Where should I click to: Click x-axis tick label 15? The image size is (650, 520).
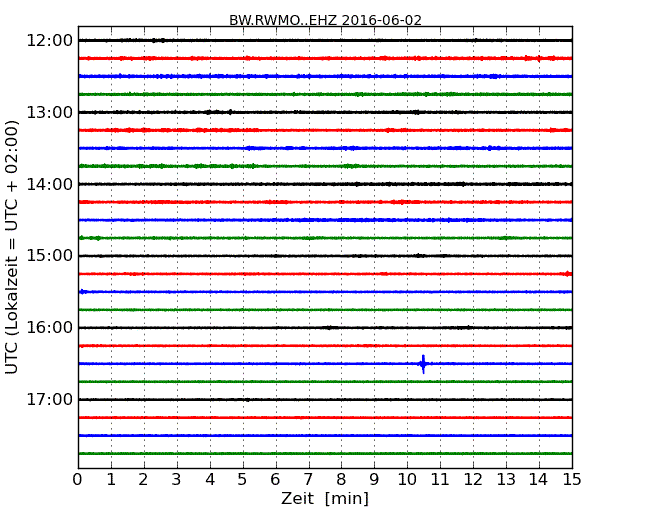pyautogui.click(x=572, y=480)
